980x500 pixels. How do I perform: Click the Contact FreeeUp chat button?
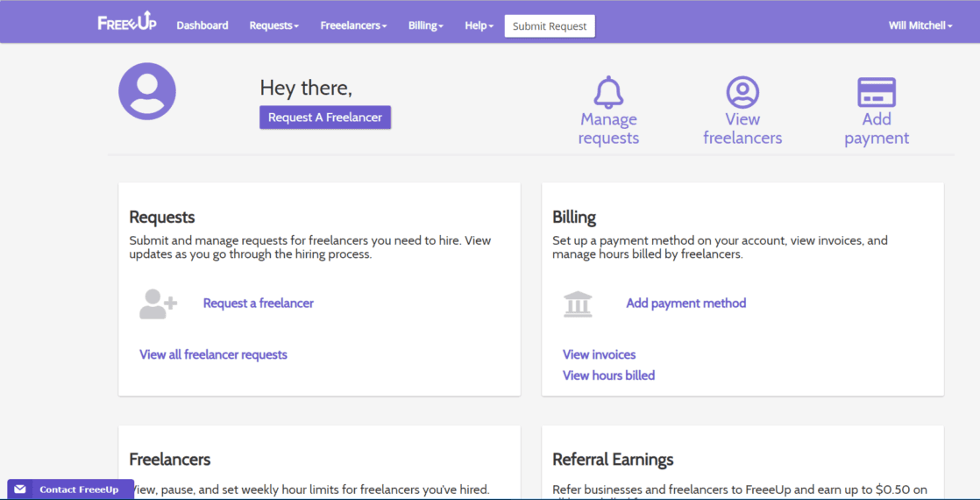pyautogui.click(x=71, y=489)
